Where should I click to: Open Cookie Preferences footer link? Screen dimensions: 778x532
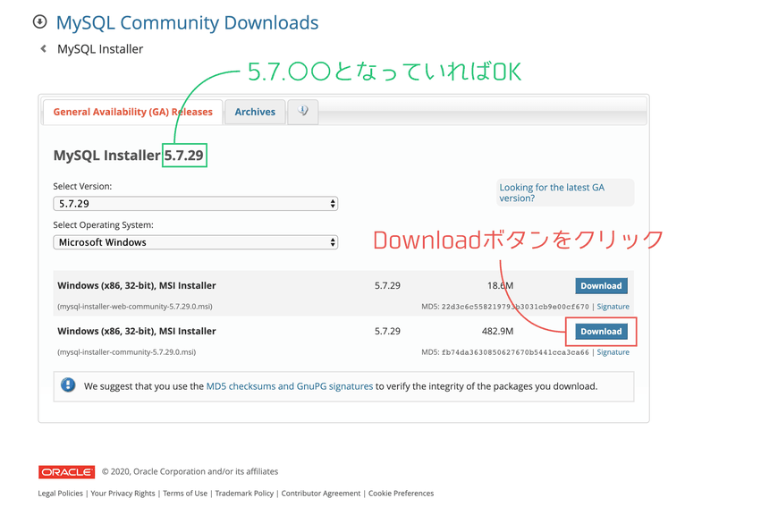point(401,494)
